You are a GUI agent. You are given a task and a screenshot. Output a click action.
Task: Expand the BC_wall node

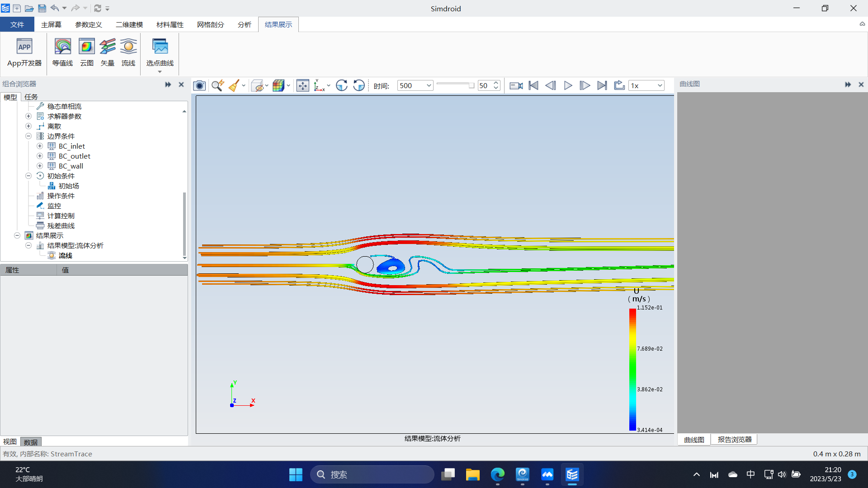click(x=40, y=166)
